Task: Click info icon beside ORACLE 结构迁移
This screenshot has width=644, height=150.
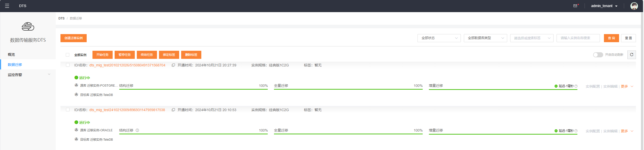Action: tap(137, 130)
